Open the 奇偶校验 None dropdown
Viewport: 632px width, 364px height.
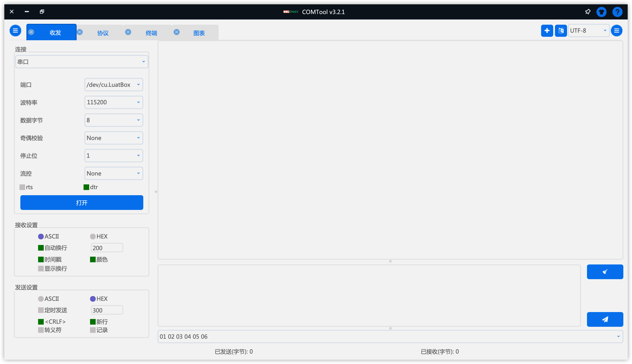114,138
